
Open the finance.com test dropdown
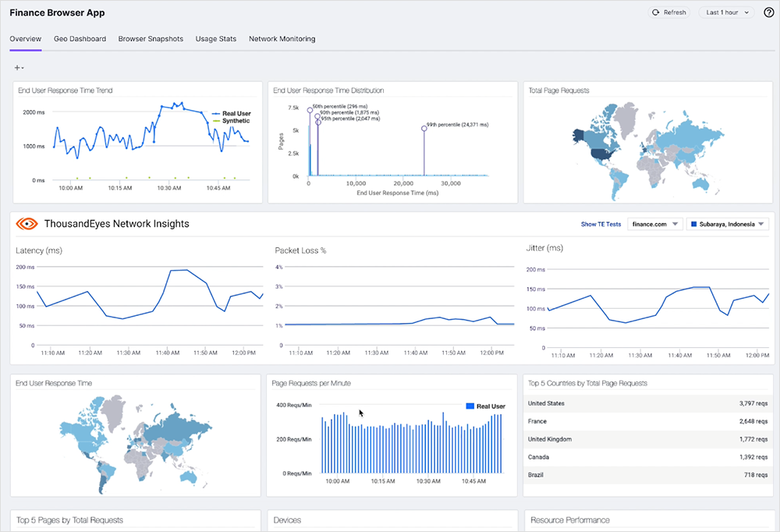[x=654, y=225]
